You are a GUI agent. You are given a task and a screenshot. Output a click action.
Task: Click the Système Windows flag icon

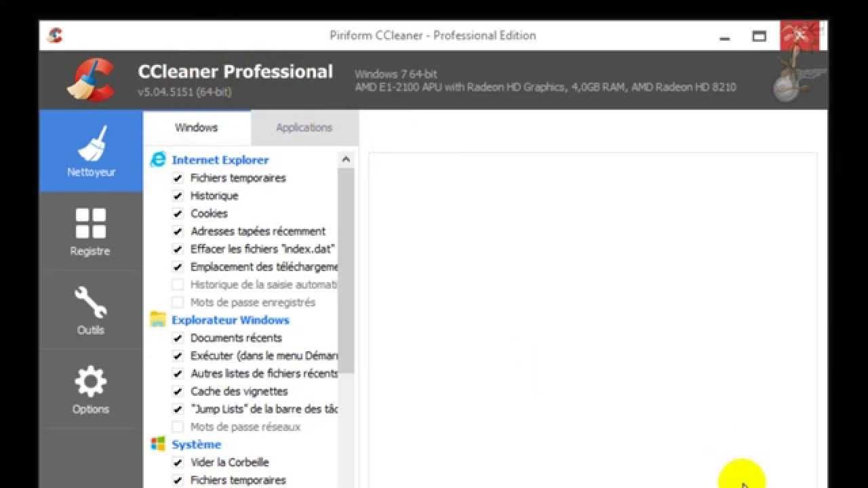158,445
